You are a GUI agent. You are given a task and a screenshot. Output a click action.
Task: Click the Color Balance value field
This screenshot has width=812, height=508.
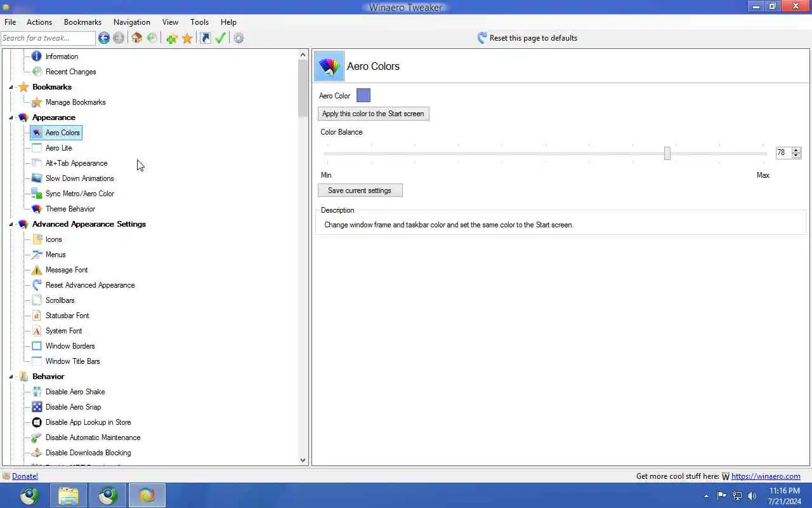pyautogui.click(x=783, y=153)
